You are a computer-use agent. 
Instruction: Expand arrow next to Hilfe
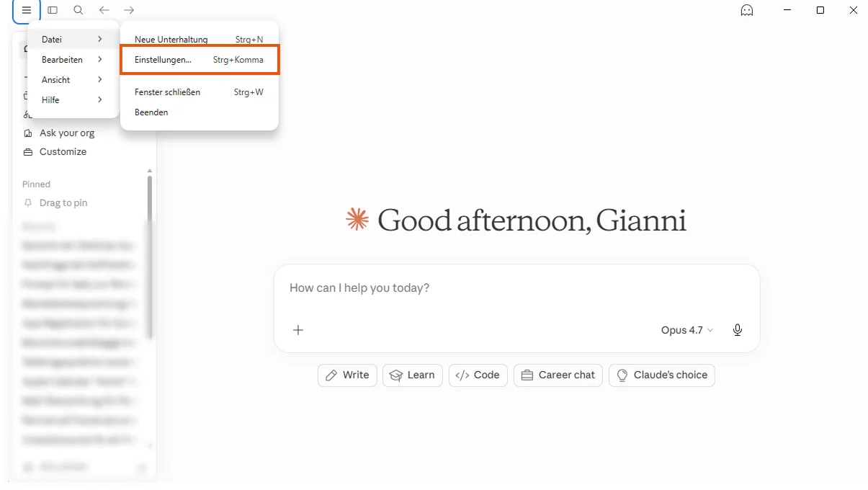coord(100,100)
